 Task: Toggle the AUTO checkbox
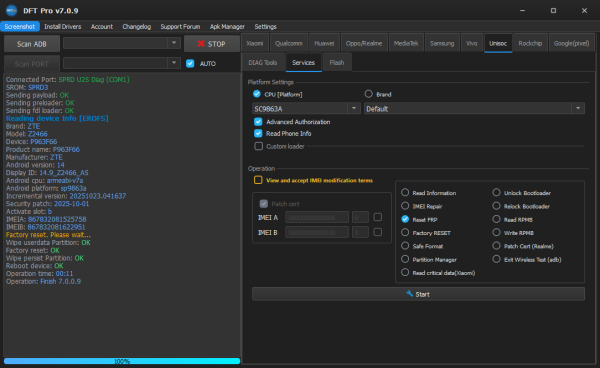tap(190, 64)
